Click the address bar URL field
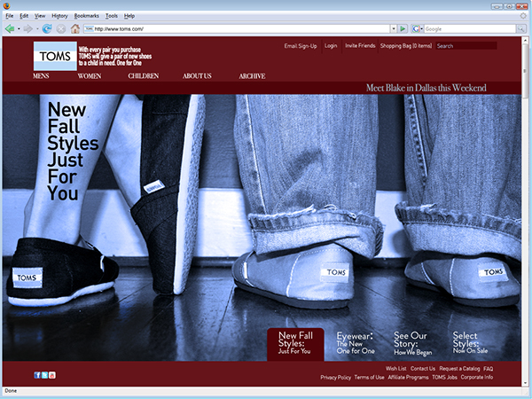Viewport: 532px width, 399px height. point(237,29)
